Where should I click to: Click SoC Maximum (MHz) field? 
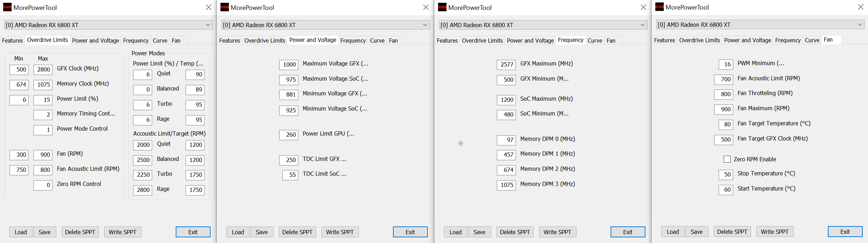pyautogui.click(x=506, y=100)
